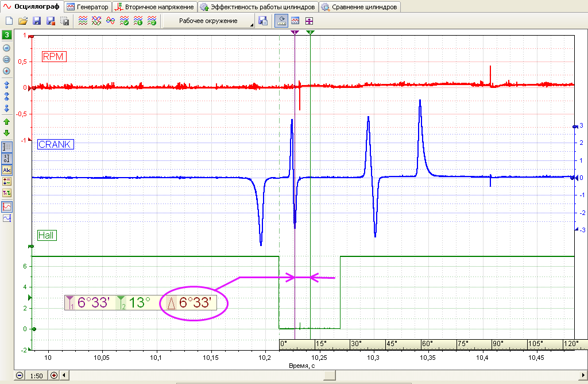588x384 pixels.
Task: Toggle the Abc channel labels button
Action: click(7, 170)
